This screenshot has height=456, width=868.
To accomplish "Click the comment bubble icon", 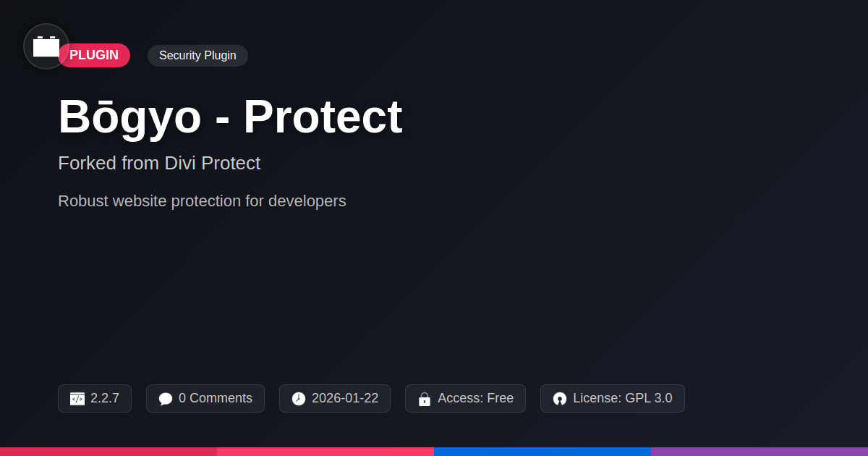I will (166, 399).
